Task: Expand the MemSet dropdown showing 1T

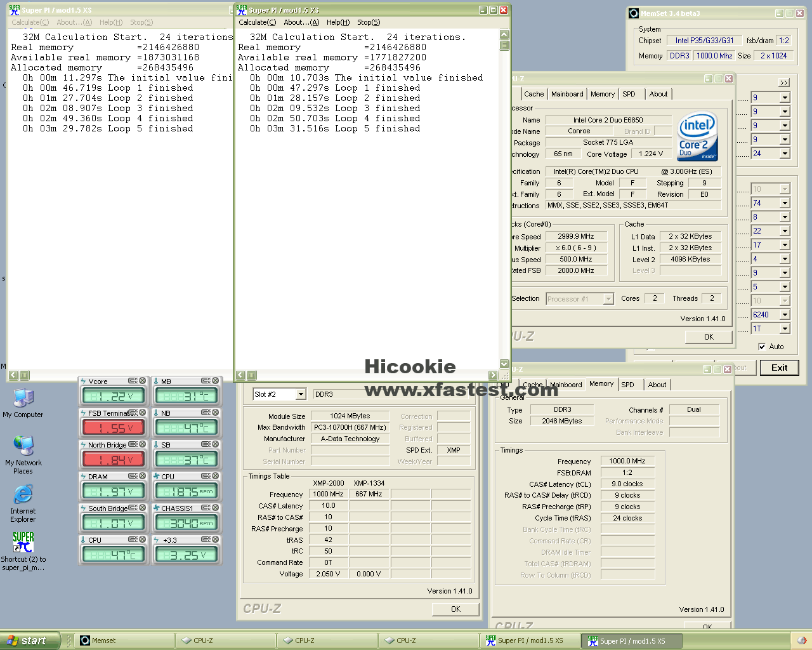Action: pos(785,329)
